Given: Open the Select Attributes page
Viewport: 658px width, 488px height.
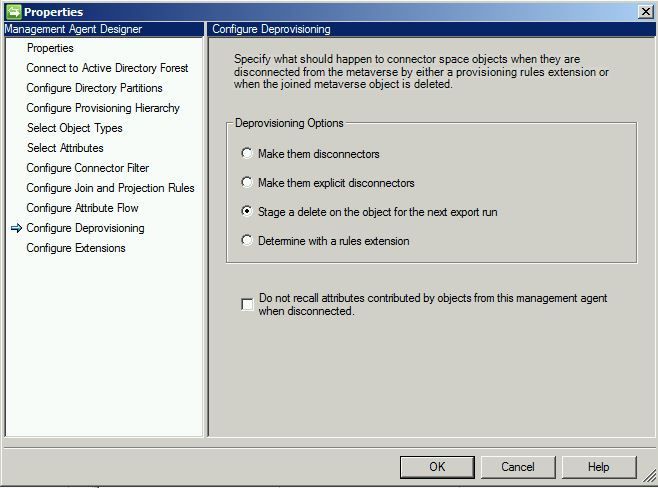Looking at the screenshot, I should tap(65, 148).
